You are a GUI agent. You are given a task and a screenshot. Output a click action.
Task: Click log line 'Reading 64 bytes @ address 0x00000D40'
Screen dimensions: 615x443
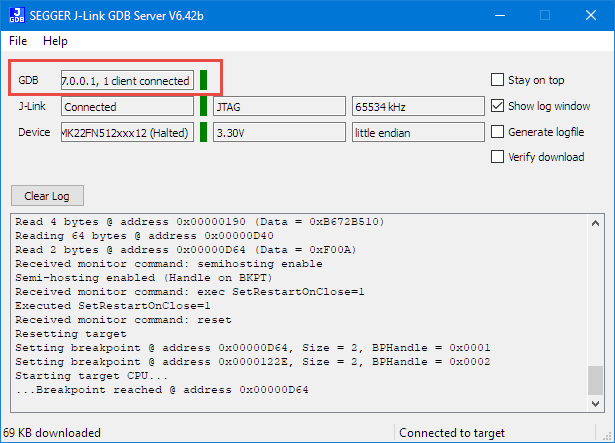click(144, 236)
